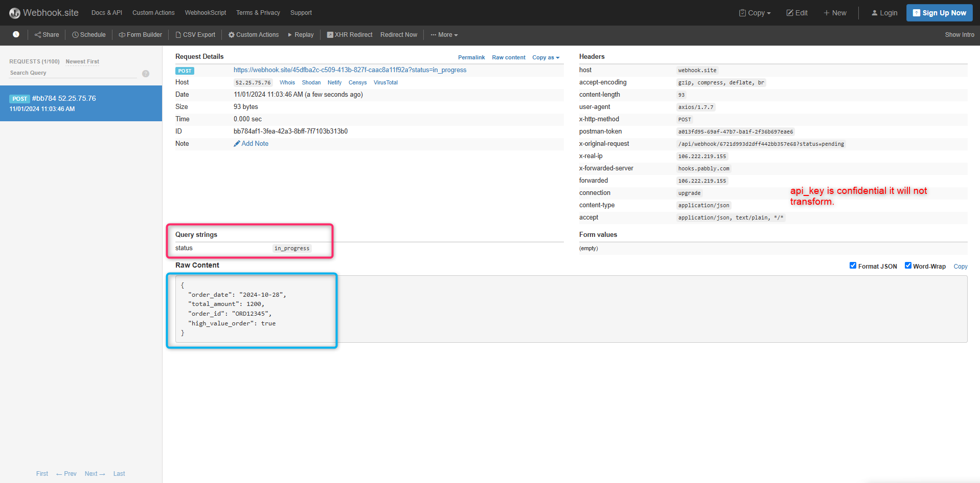Click the Sign Up Now button
Screen dimensions: 980x483
coord(940,13)
